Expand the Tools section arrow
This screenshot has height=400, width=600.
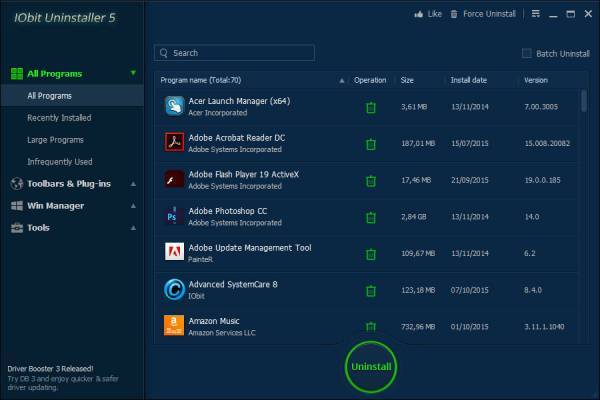pos(133,228)
